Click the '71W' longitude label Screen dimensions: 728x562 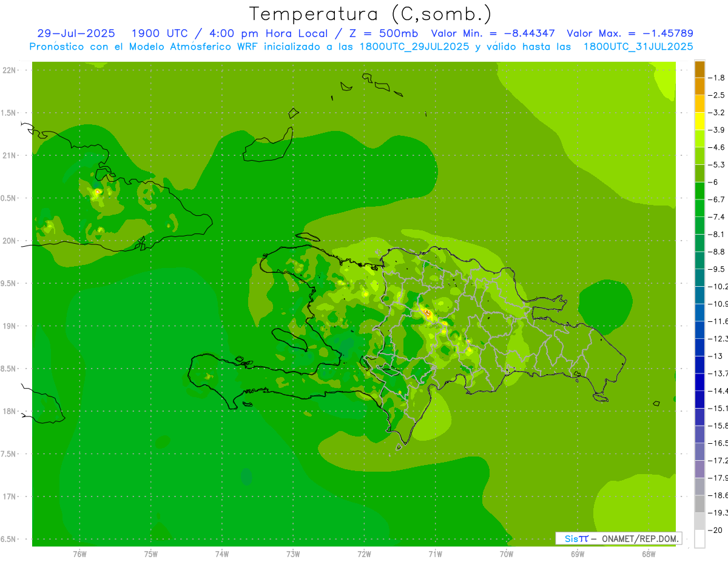pos(435,554)
